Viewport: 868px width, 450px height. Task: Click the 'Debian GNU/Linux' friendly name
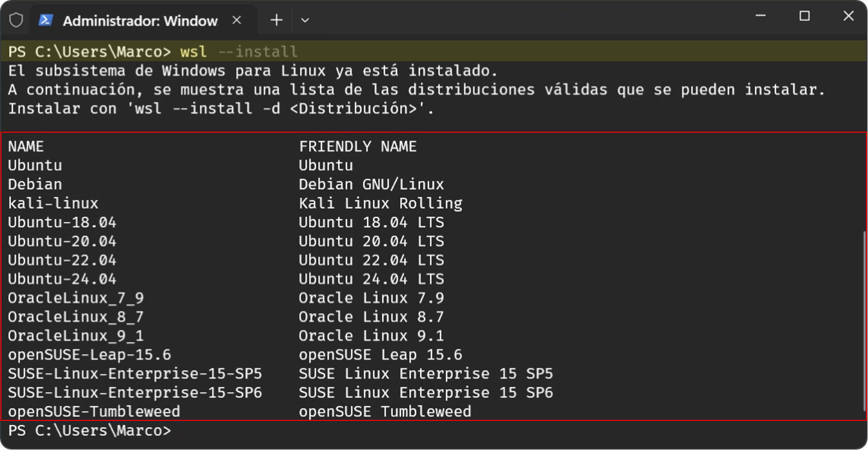coord(371,184)
